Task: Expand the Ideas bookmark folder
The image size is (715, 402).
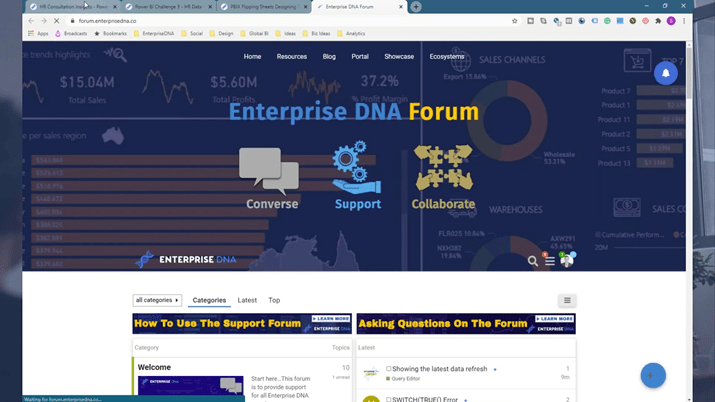Action: pyautogui.click(x=285, y=34)
